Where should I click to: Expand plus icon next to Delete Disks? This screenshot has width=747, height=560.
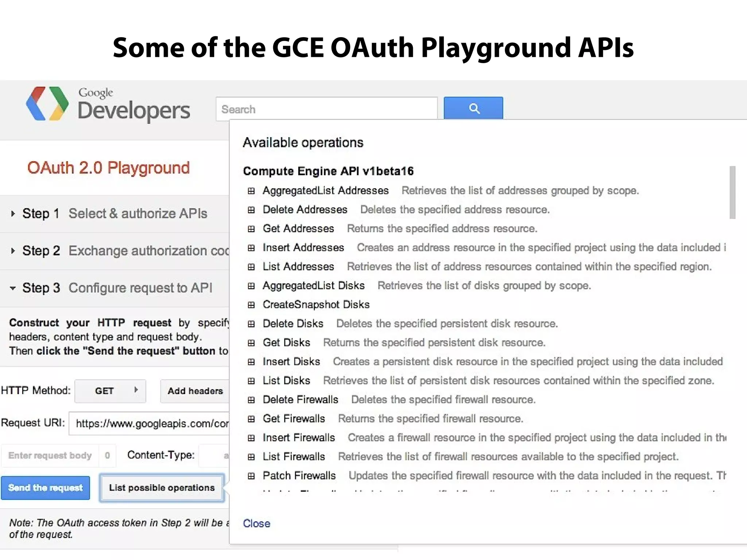(251, 324)
